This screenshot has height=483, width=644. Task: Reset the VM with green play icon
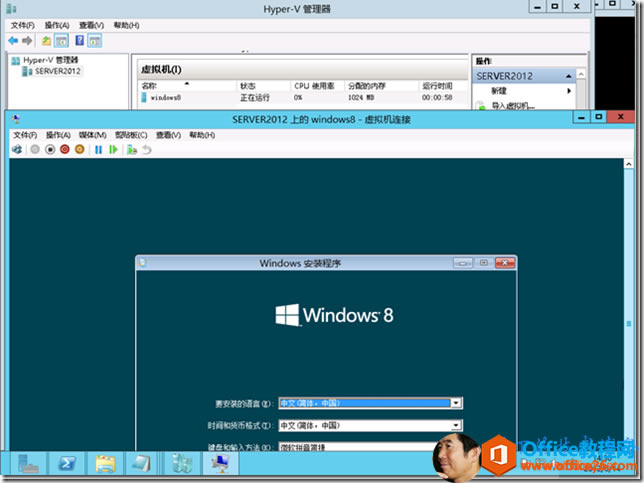tap(113, 150)
